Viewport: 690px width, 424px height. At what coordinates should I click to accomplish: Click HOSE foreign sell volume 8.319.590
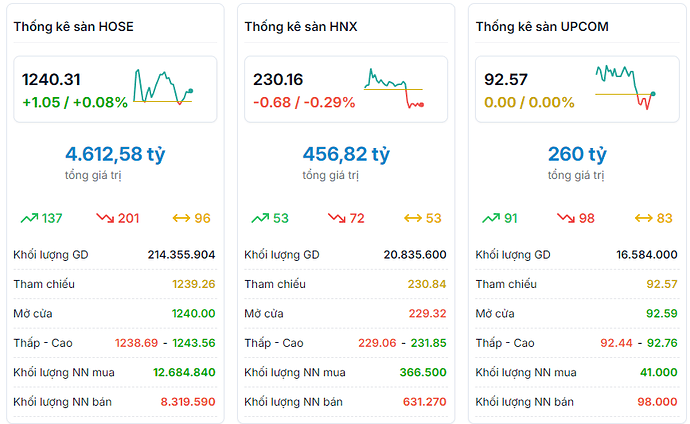tap(188, 402)
